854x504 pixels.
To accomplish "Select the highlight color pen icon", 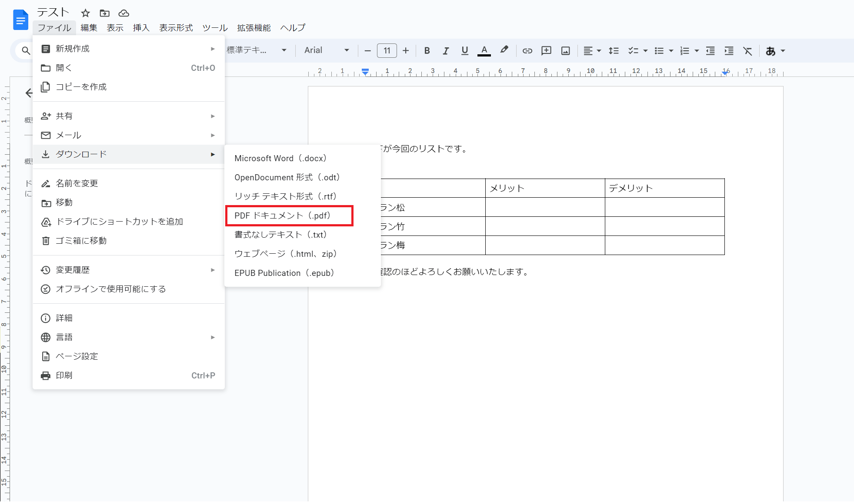I will tap(504, 50).
